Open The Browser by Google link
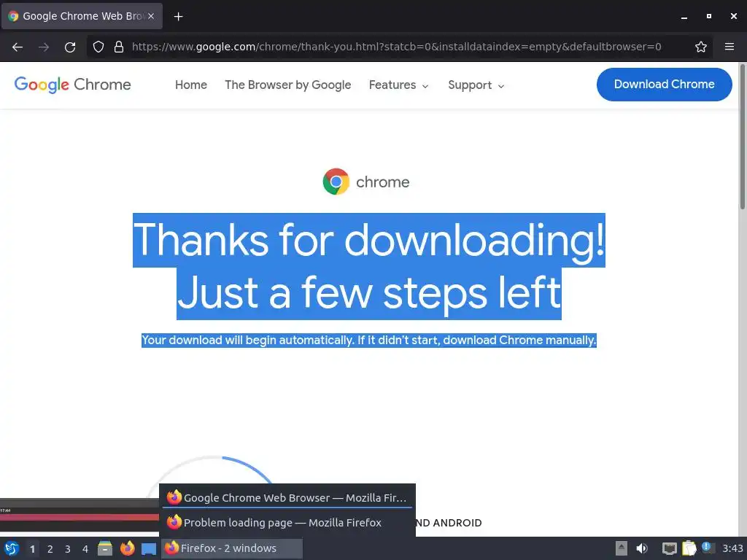The image size is (747, 560). pyautogui.click(x=287, y=85)
